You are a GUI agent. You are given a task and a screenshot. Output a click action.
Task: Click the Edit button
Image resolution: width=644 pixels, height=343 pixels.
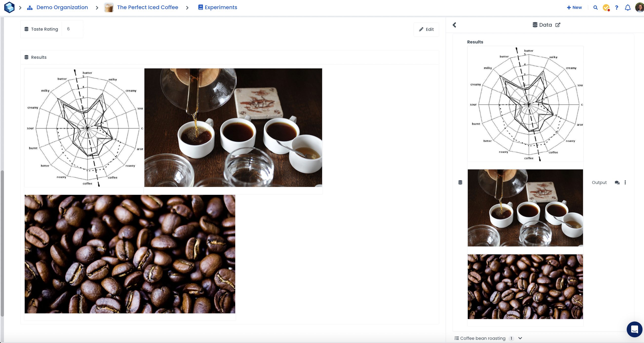coord(426,30)
